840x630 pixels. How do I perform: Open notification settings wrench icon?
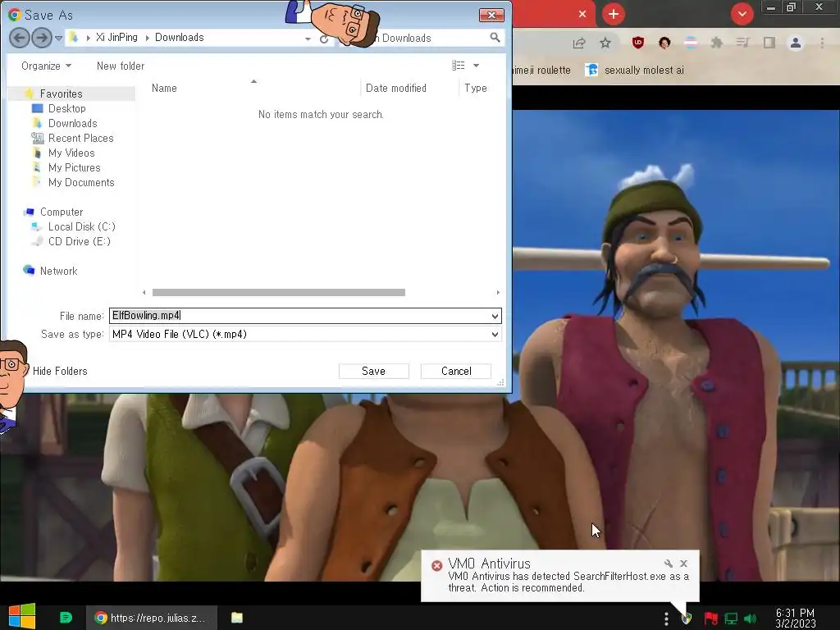click(668, 564)
